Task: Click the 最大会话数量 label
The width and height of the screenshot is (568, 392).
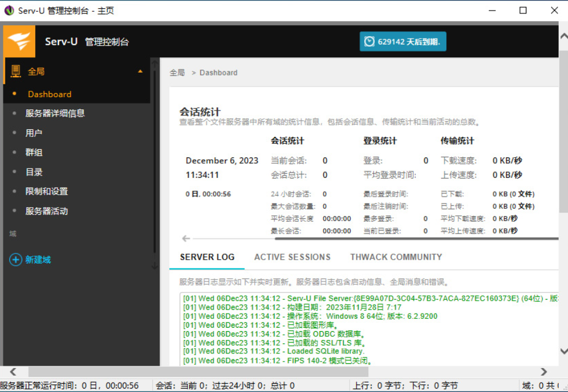Action: (x=293, y=207)
